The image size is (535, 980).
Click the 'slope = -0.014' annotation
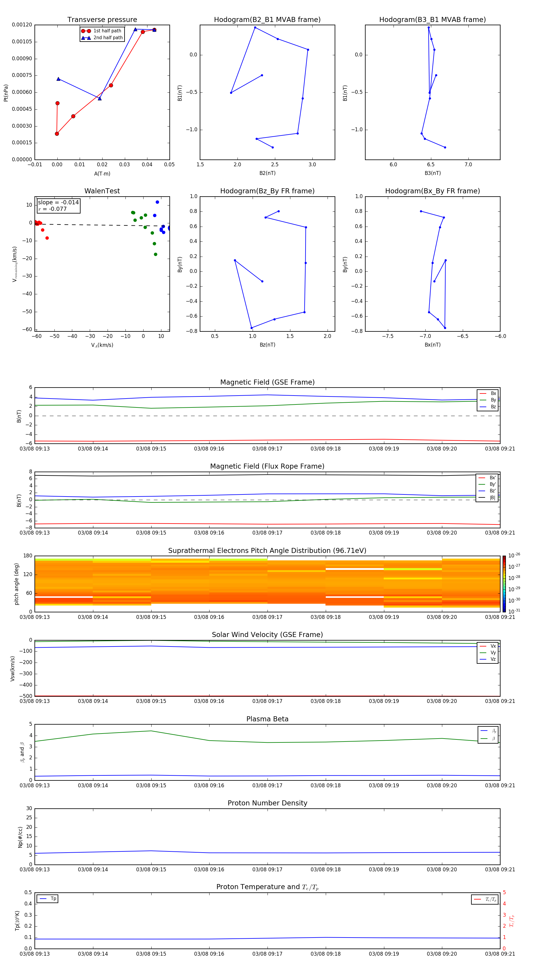pyautogui.click(x=58, y=203)
